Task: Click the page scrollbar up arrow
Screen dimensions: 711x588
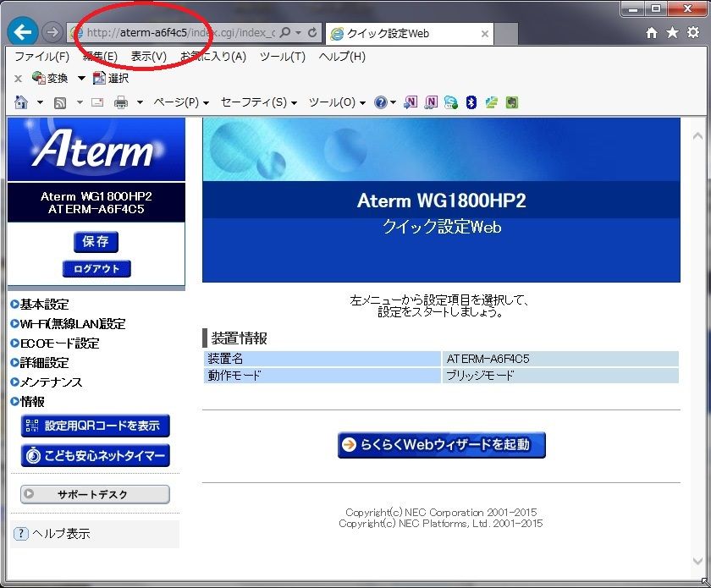Action: point(697,135)
